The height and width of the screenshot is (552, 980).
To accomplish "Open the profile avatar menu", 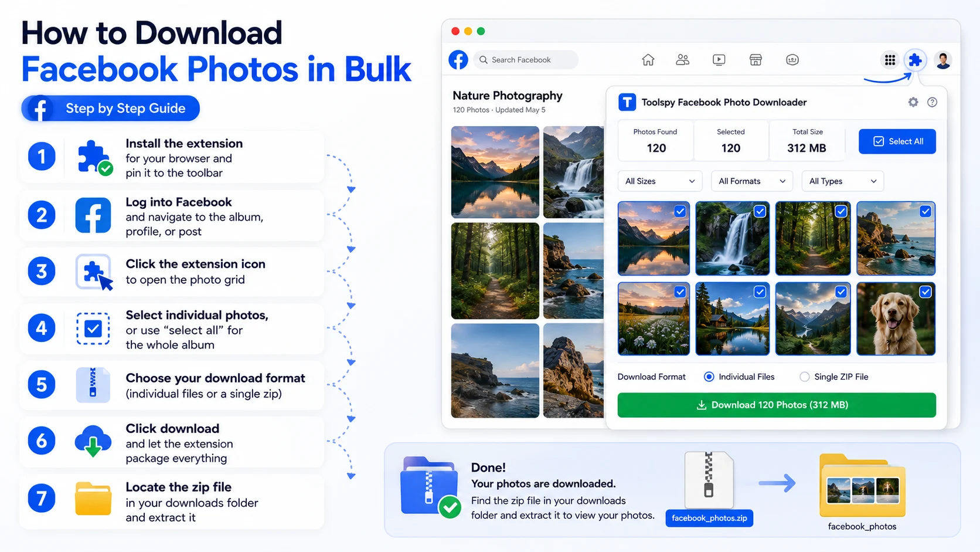I will pos(943,60).
